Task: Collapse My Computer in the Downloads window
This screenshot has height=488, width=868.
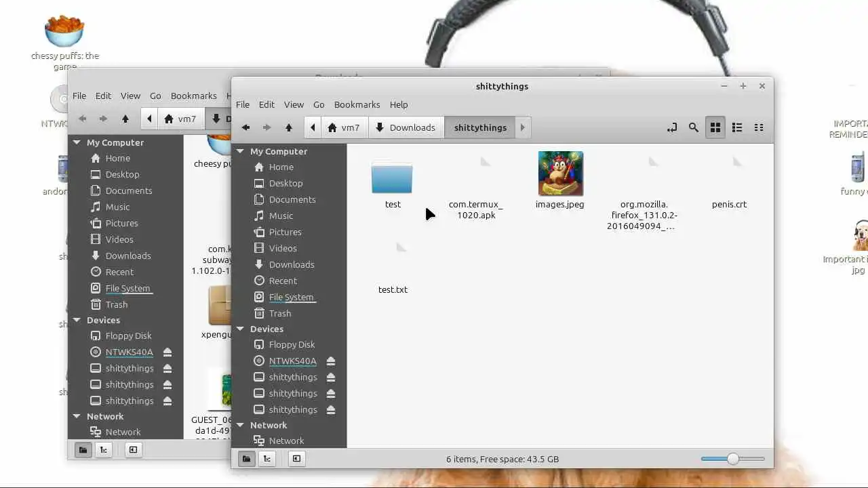Action: point(77,142)
